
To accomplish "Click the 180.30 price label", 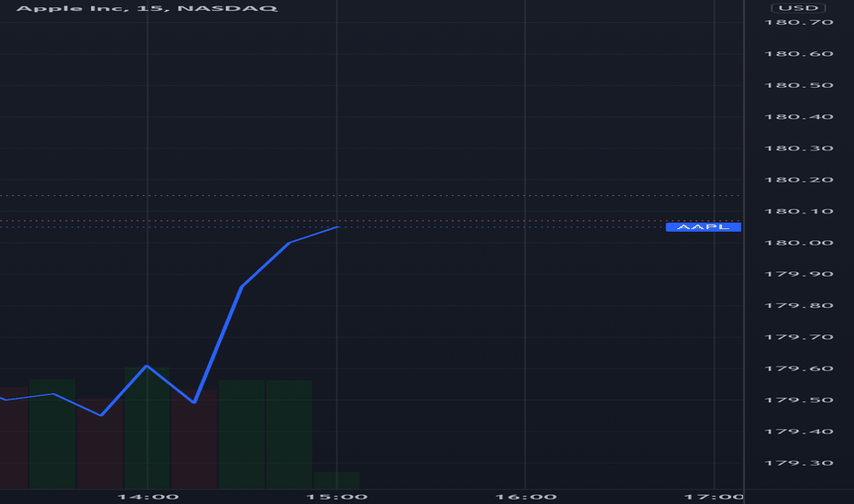I will point(799,148).
